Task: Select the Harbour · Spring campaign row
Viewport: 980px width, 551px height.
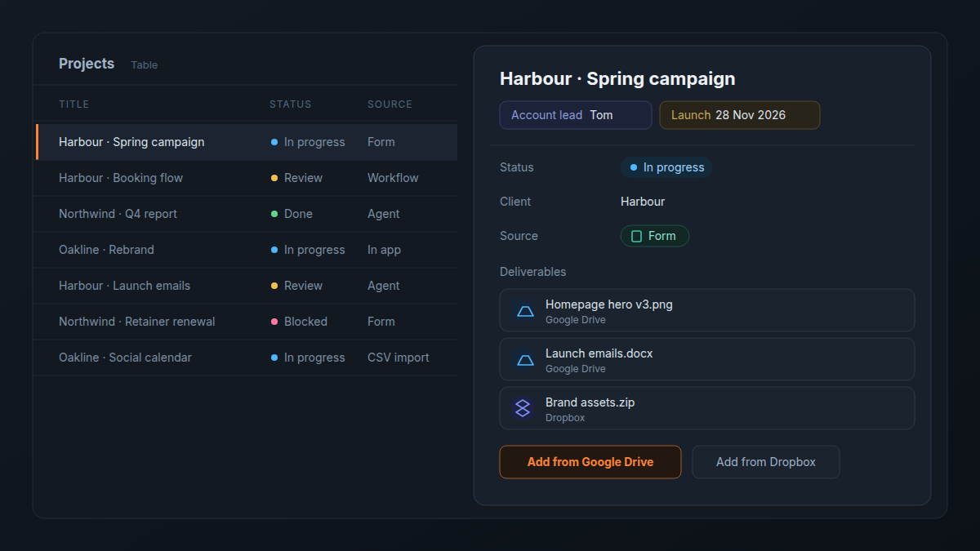Action: (247, 142)
